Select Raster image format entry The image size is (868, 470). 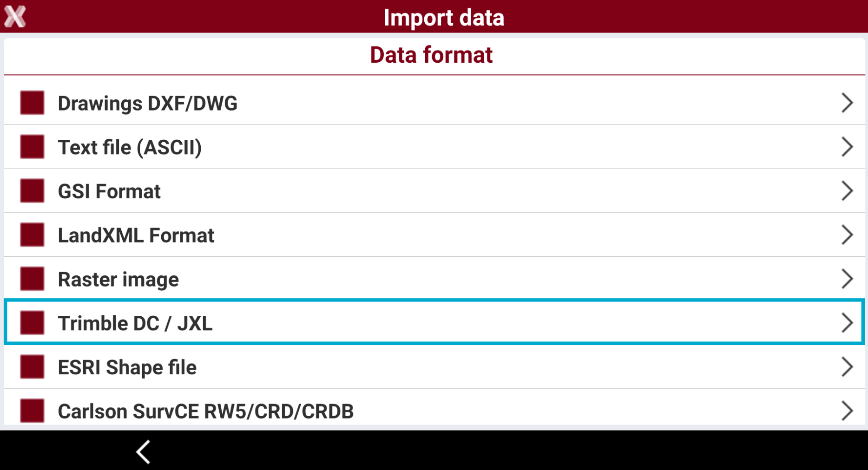[434, 279]
